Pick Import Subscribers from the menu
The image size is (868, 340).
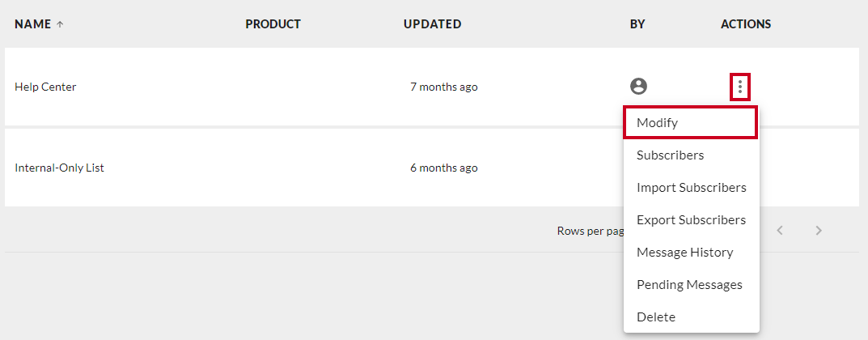coord(692,188)
